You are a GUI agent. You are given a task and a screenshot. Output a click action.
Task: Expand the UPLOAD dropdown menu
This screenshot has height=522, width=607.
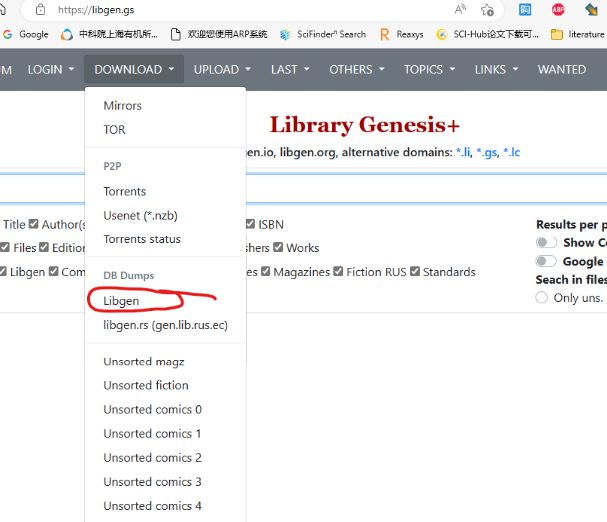click(x=223, y=70)
